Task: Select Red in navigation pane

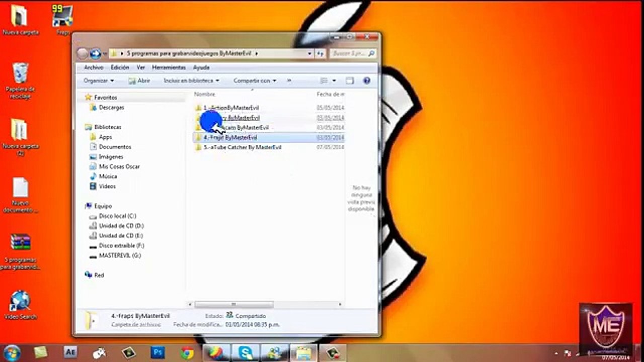Action: click(x=99, y=275)
